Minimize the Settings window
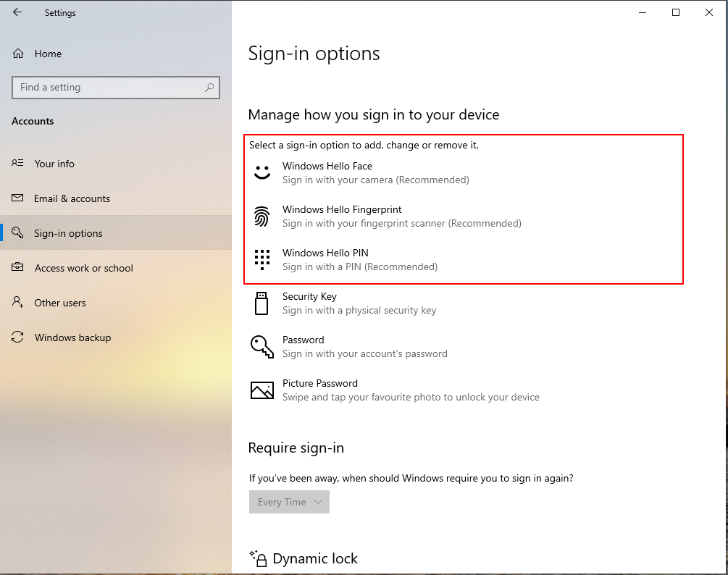Image resolution: width=728 pixels, height=575 pixels. click(643, 12)
